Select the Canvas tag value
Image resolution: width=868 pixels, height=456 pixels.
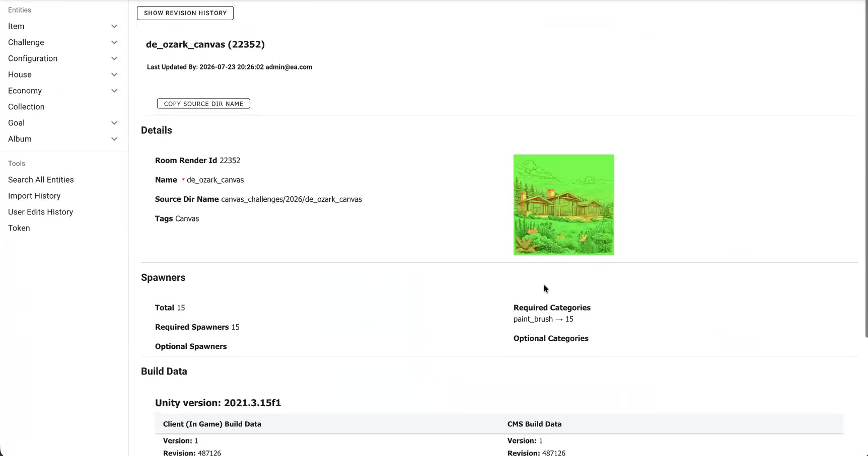pyautogui.click(x=187, y=218)
